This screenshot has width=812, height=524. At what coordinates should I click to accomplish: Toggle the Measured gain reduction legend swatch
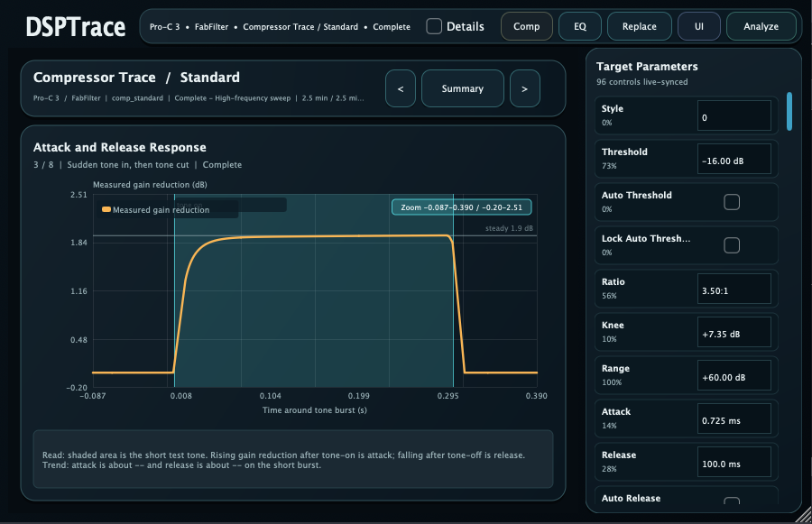click(106, 210)
